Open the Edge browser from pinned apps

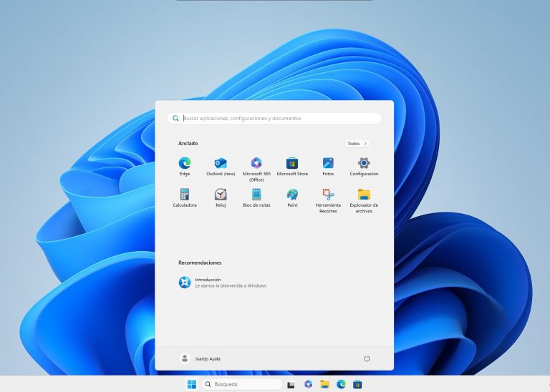(185, 164)
